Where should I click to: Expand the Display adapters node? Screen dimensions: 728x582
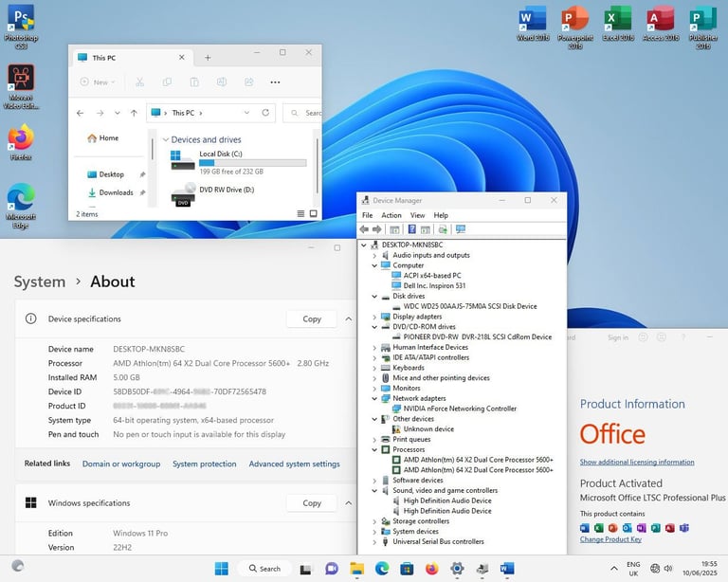coord(374,317)
